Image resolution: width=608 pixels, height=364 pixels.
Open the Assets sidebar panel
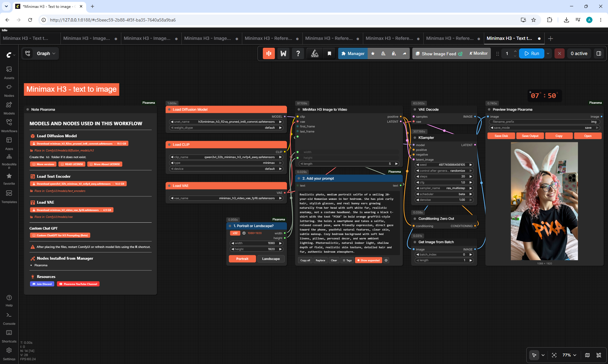pos(9,72)
